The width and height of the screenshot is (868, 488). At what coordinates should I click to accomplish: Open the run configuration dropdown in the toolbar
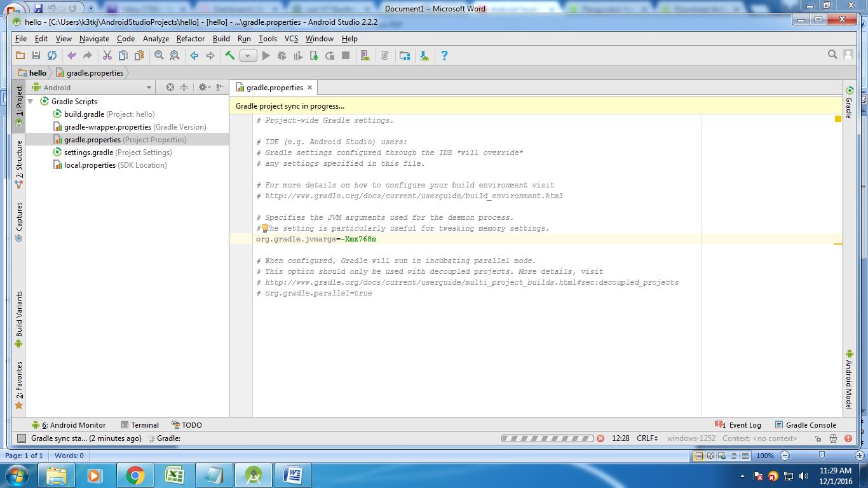point(248,56)
